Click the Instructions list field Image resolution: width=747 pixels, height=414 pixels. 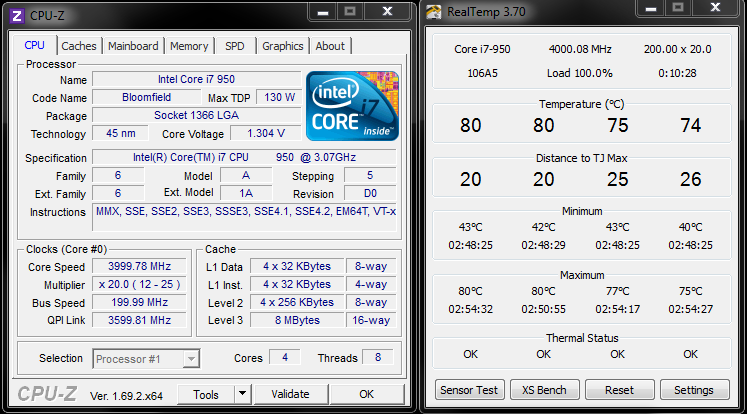point(244,218)
